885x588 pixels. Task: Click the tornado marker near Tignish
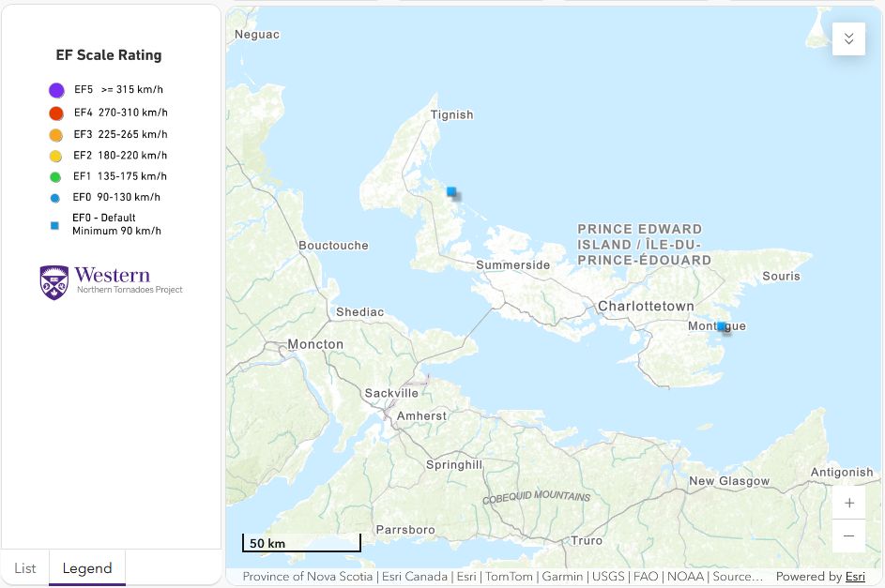(x=451, y=191)
